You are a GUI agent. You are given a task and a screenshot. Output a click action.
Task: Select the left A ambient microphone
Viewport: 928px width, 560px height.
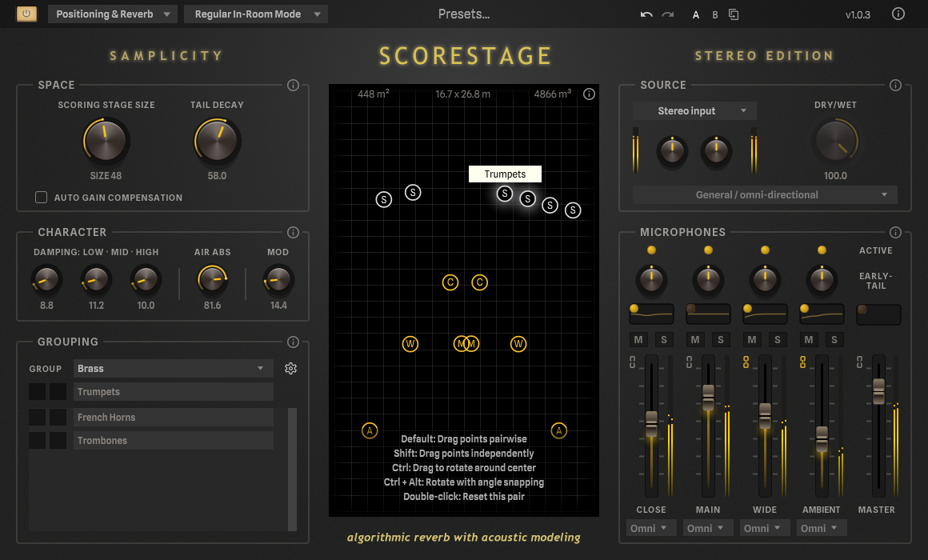click(x=370, y=430)
